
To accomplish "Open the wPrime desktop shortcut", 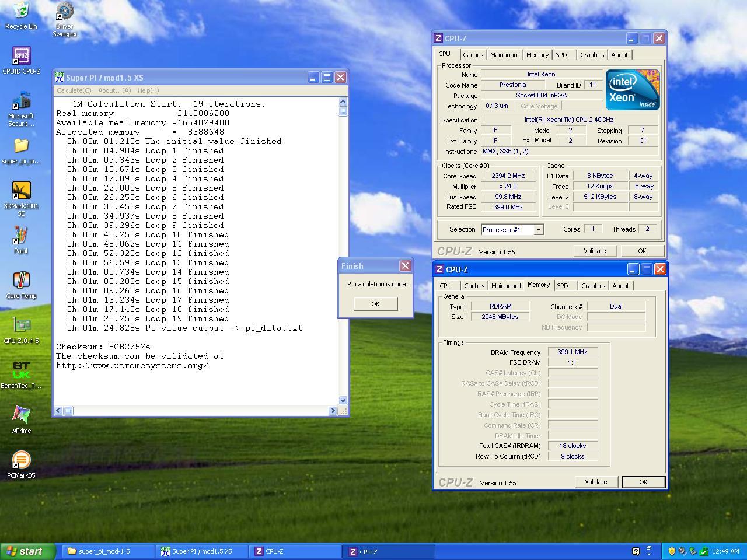I will (21, 420).
